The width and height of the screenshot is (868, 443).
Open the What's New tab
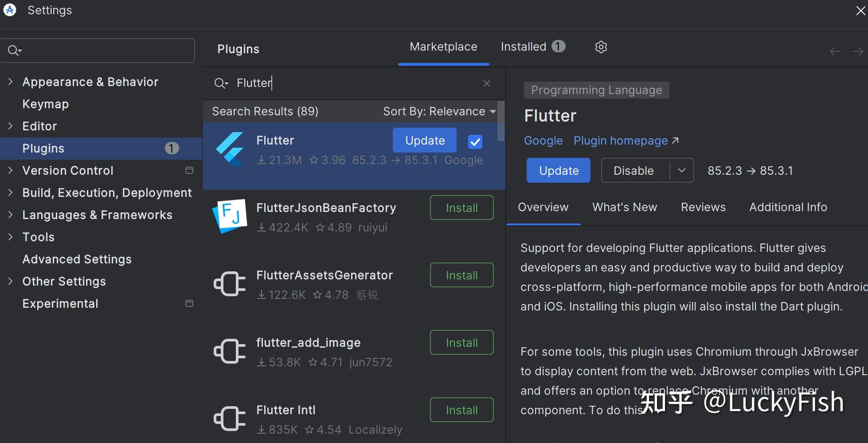point(624,207)
